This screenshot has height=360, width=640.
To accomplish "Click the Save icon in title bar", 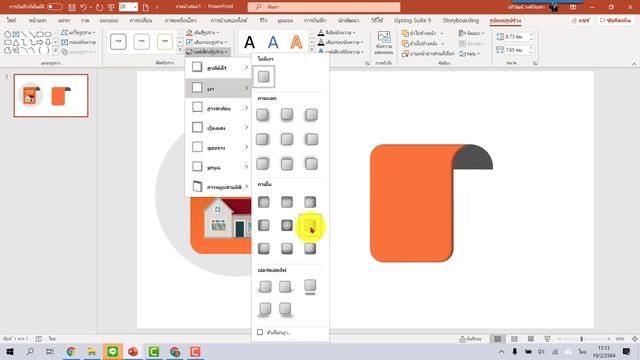I will [72, 7].
